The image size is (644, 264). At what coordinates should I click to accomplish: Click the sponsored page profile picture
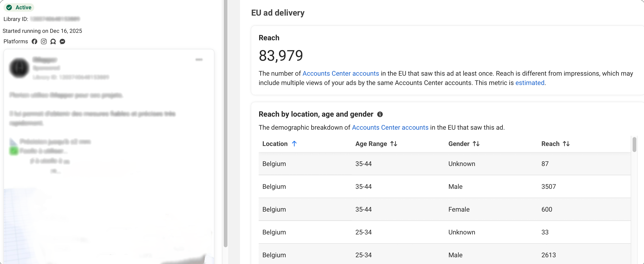(19, 68)
